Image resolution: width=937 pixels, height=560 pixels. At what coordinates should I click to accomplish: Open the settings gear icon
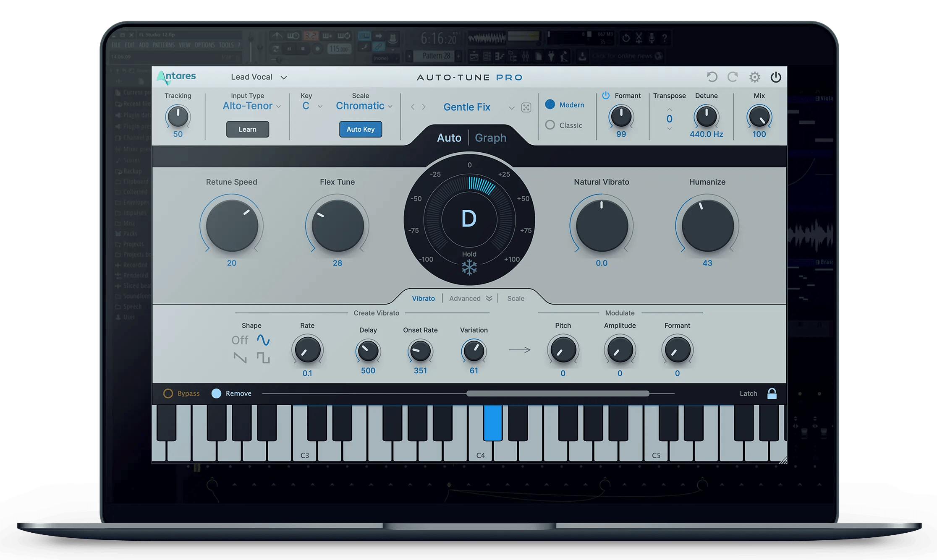755,77
